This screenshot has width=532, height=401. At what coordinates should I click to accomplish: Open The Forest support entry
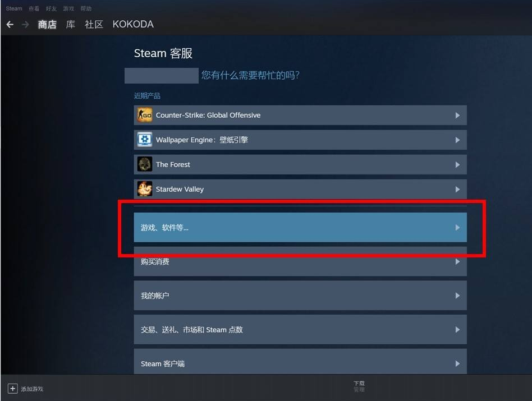click(x=300, y=164)
